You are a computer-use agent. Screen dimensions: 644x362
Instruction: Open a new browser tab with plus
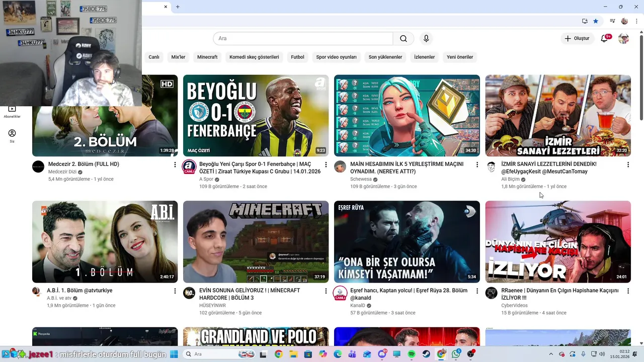[178, 7]
